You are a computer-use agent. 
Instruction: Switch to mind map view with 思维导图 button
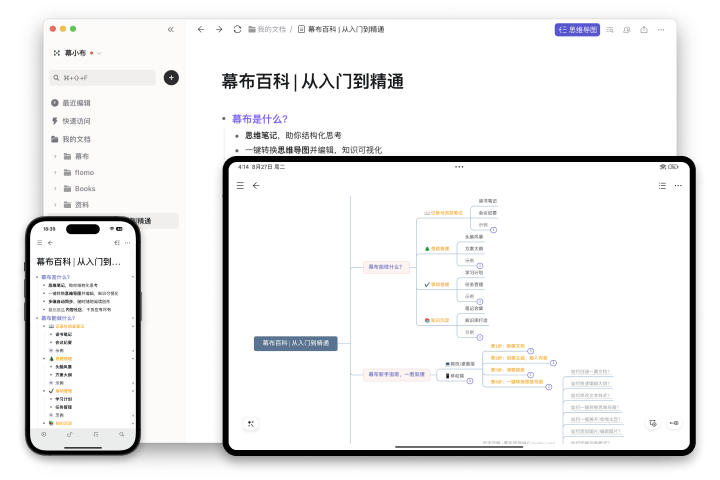(x=577, y=30)
